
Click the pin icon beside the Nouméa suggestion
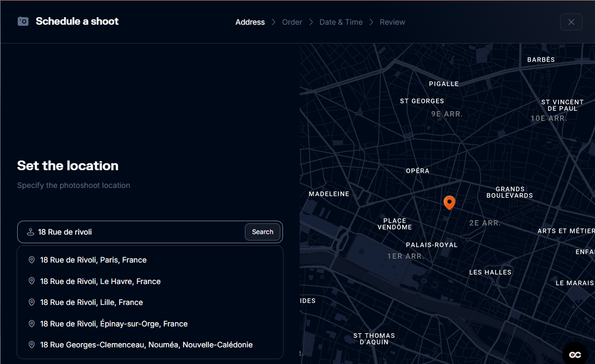32,345
